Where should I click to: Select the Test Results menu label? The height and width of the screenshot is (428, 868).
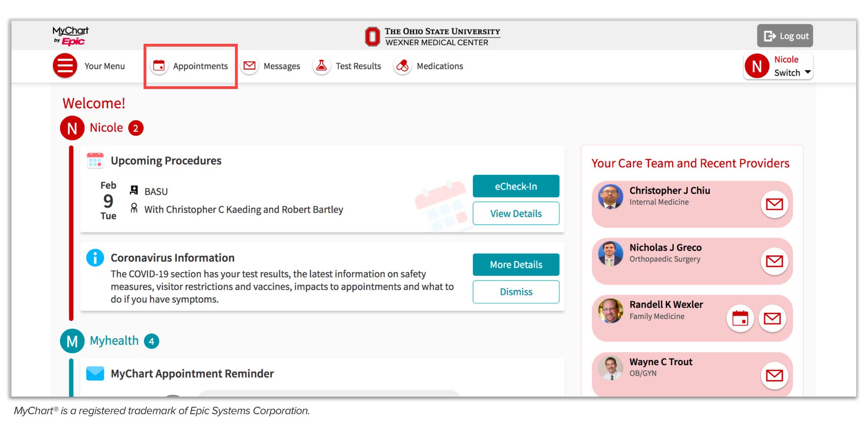358,66
